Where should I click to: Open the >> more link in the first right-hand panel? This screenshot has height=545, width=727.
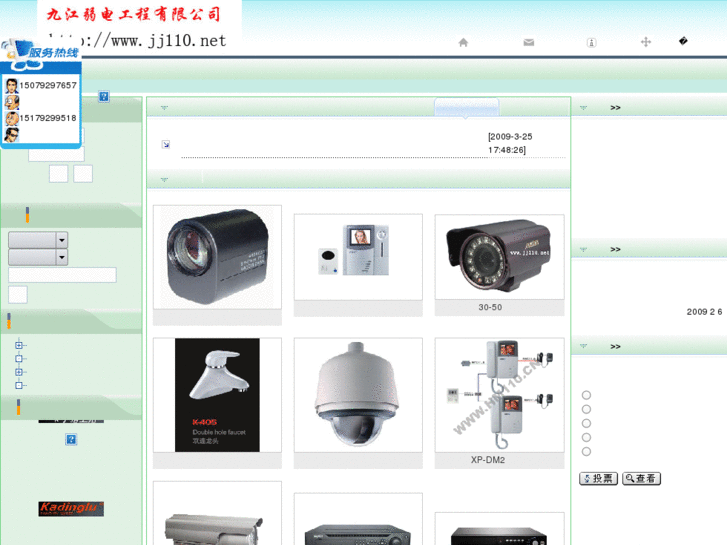click(615, 108)
